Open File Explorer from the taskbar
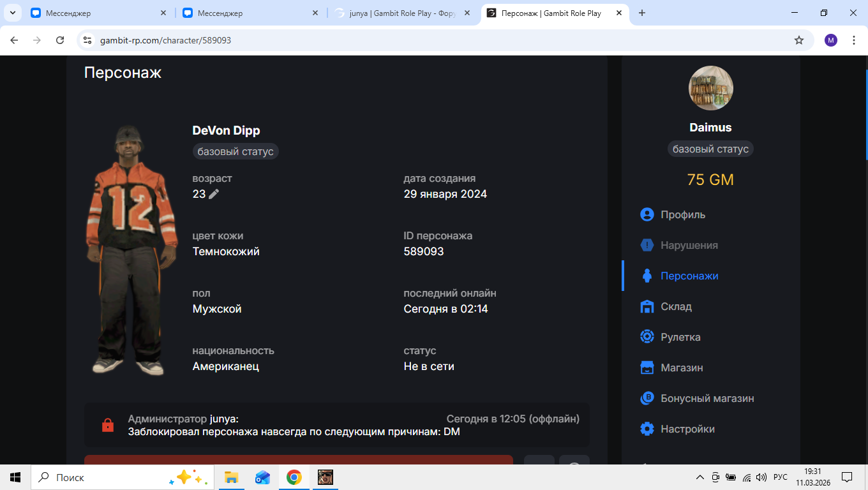The image size is (868, 490). [x=231, y=477]
